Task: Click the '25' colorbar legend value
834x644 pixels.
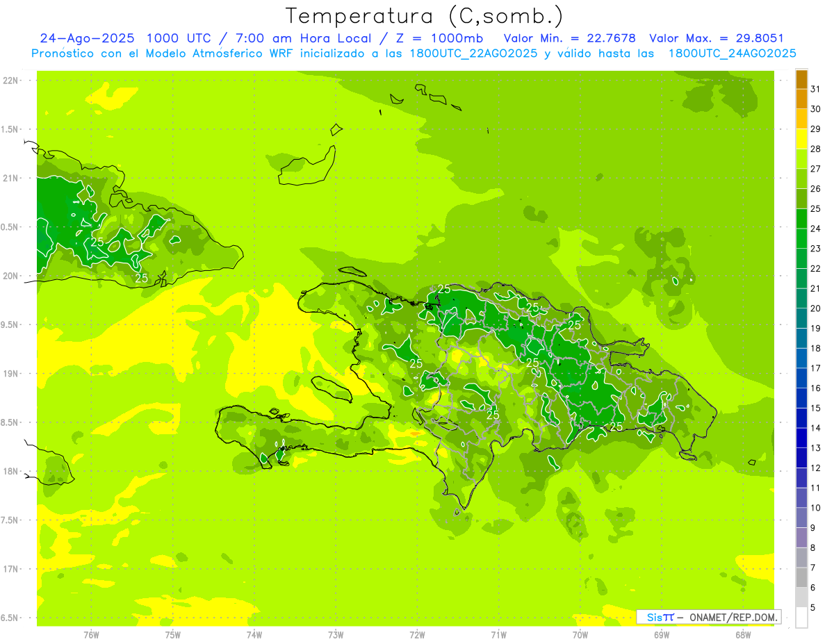Action: 816,208
